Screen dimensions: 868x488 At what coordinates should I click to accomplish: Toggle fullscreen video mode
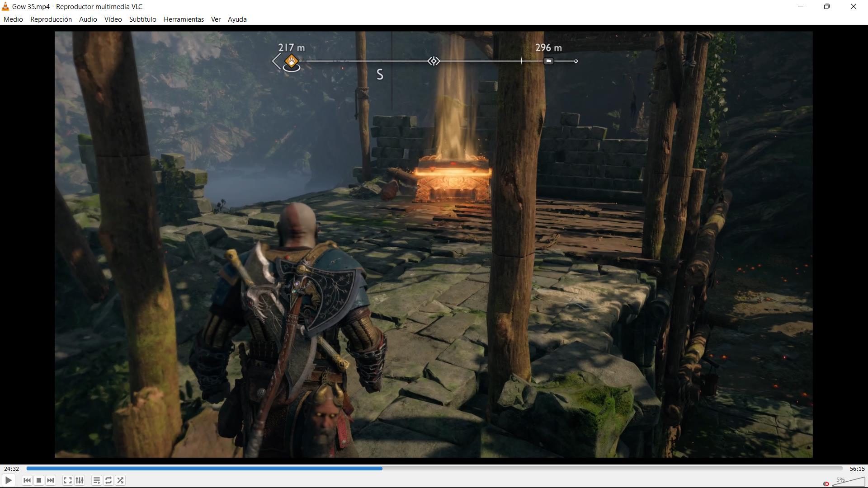[68, 480]
